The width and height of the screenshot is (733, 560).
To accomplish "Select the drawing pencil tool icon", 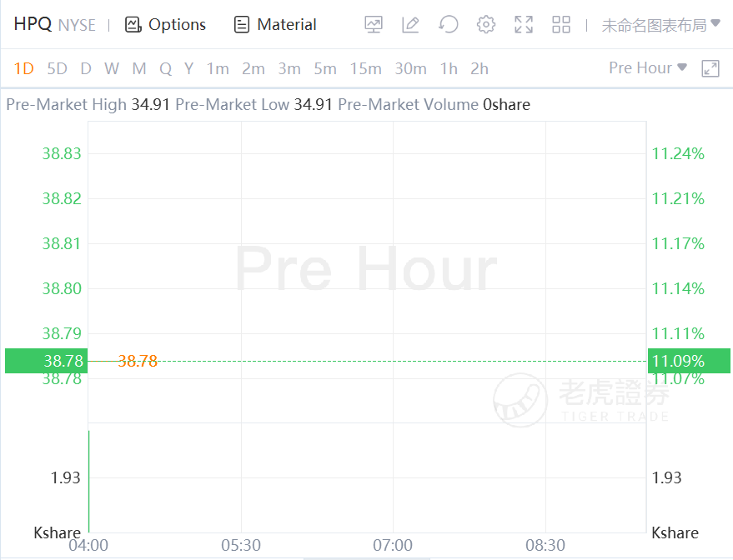I will [x=410, y=24].
